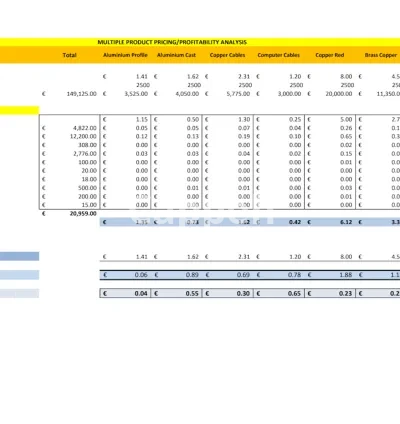
Task: Select the '500.00' total cell
Action: click(87, 188)
